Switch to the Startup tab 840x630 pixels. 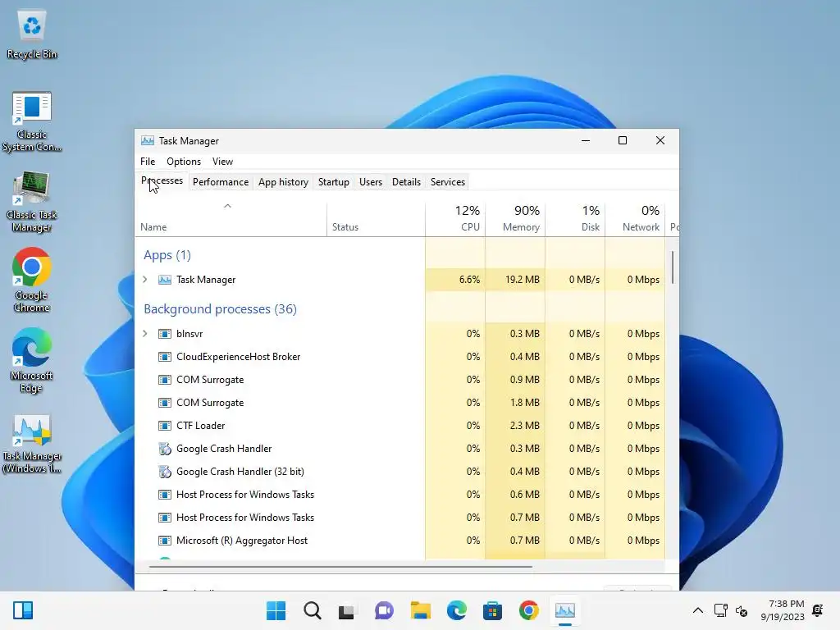[334, 182]
